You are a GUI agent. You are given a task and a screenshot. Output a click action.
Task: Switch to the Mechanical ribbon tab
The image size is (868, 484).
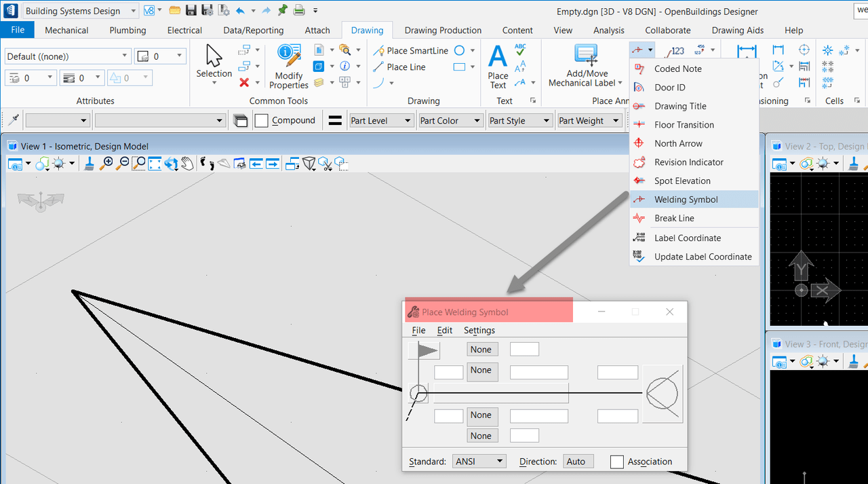pyautogui.click(x=66, y=30)
